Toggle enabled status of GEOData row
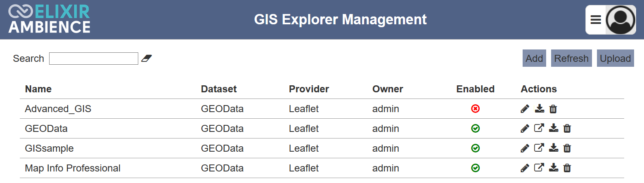 (x=475, y=129)
